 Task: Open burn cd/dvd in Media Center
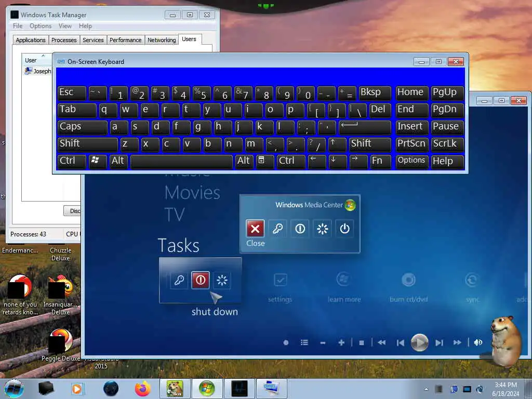[408, 287]
